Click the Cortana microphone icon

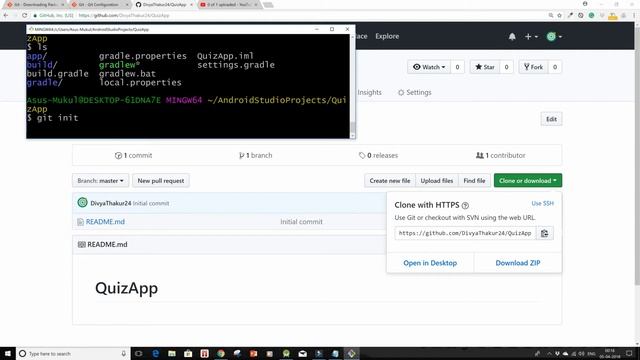124,353
